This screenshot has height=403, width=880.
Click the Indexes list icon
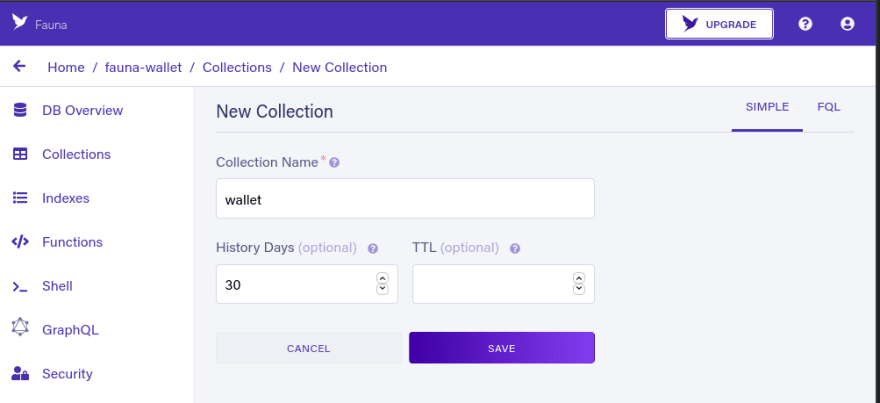point(20,198)
